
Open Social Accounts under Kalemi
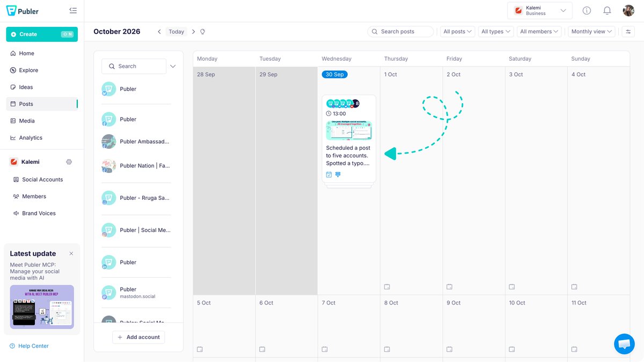tap(42, 179)
